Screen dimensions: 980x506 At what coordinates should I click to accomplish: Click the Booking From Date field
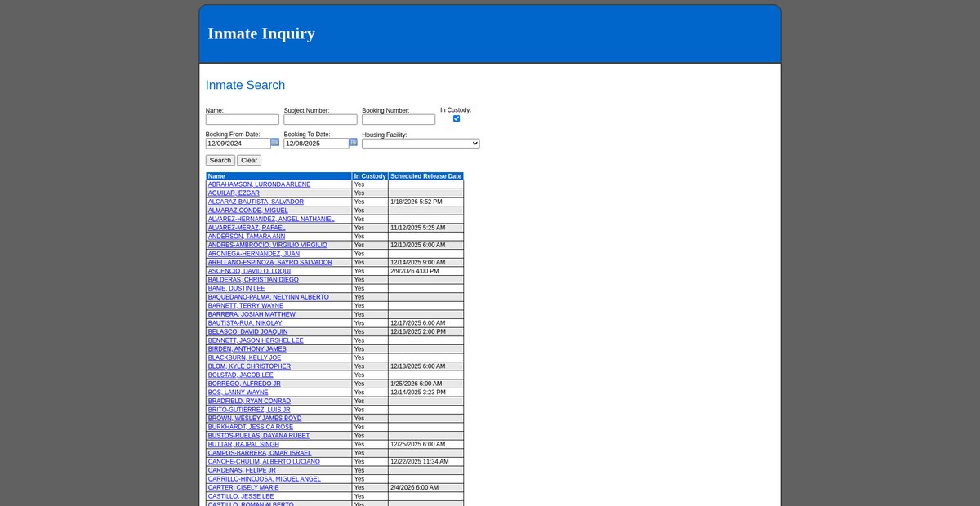click(x=238, y=144)
